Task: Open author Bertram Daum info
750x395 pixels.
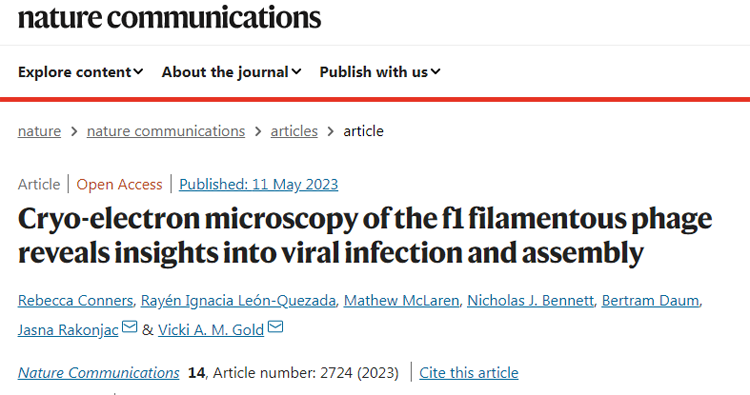Action: pyautogui.click(x=651, y=300)
